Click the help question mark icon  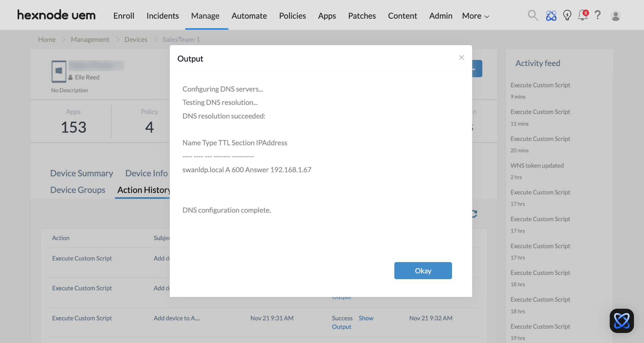598,15
